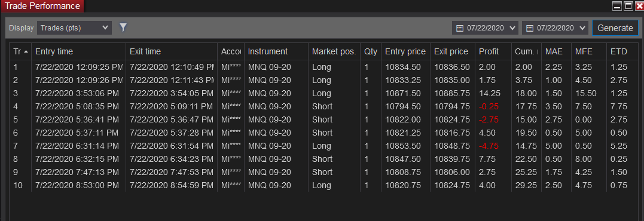
Task: Click the end date calendar icon
Action: point(530,28)
